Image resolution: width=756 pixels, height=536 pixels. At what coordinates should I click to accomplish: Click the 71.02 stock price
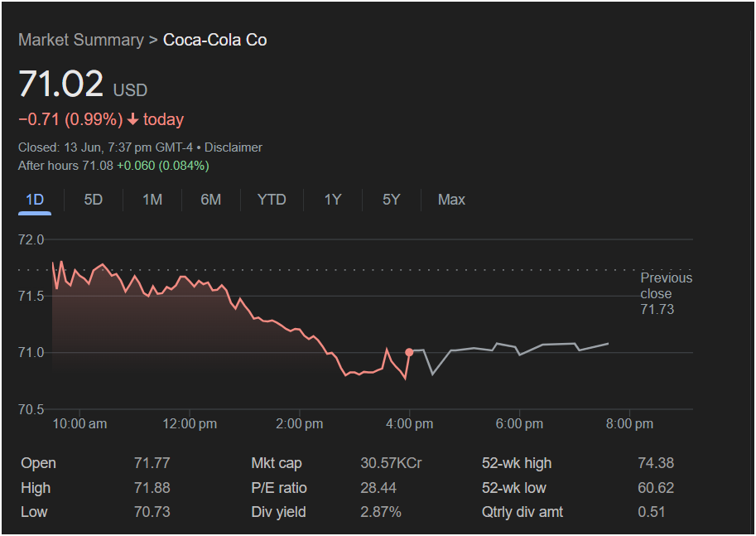(61, 85)
